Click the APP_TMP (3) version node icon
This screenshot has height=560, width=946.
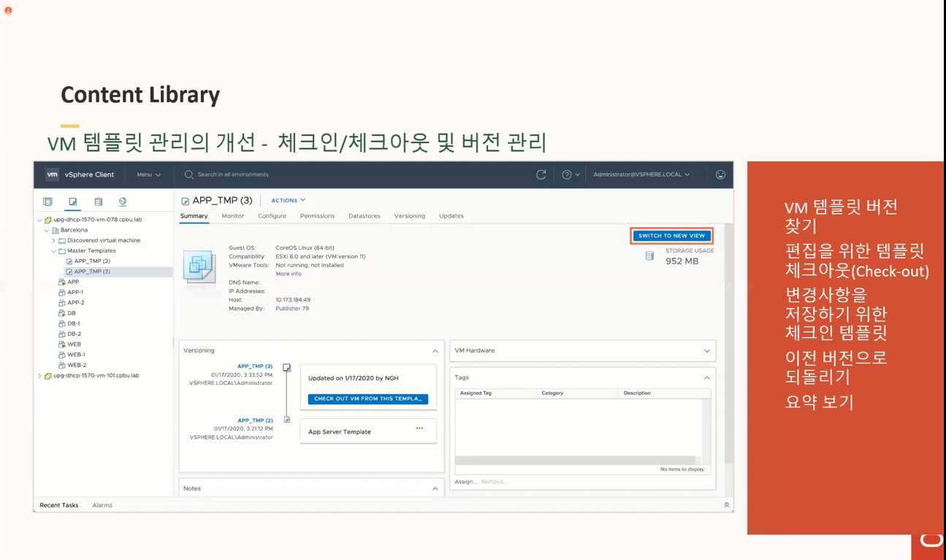287,367
